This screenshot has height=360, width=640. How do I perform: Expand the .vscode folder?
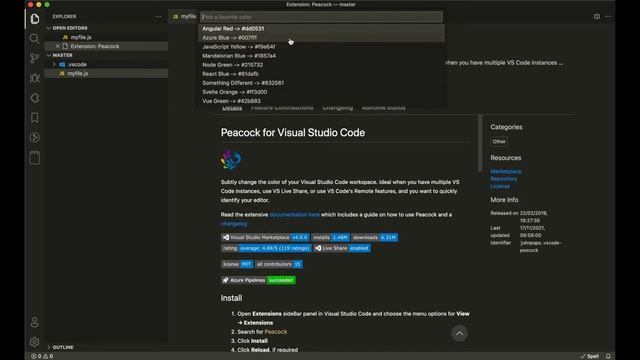pos(107,64)
